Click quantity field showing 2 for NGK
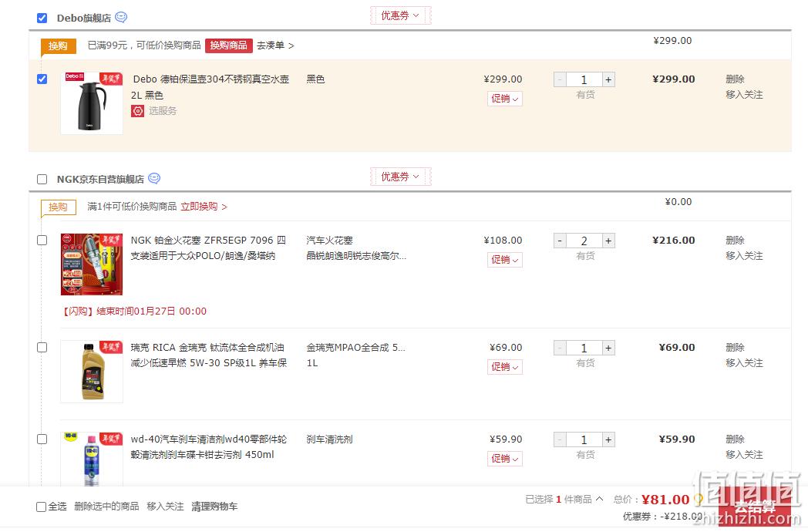Viewport: 808px width, 532px height. point(584,241)
